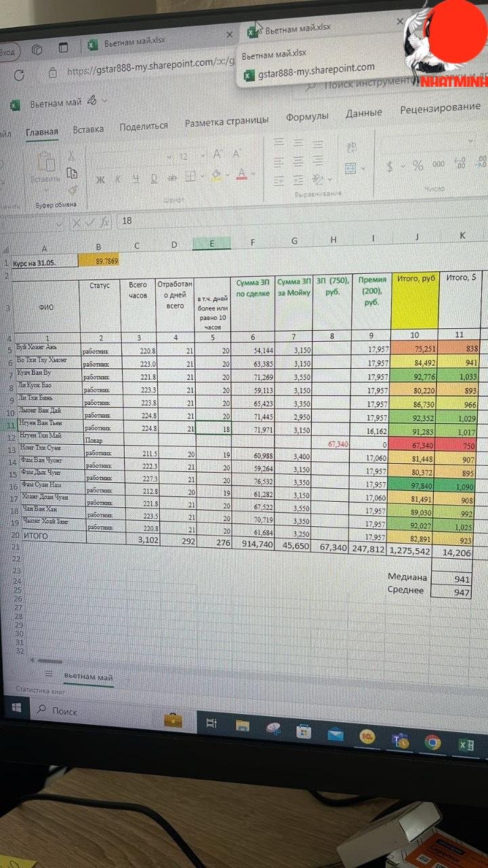Toggle bold Ж formatting
488x868 pixels.
pos(100,180)
